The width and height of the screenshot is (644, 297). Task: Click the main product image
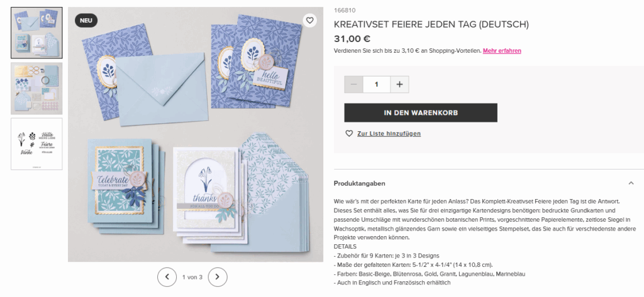[x=196, y=134]
